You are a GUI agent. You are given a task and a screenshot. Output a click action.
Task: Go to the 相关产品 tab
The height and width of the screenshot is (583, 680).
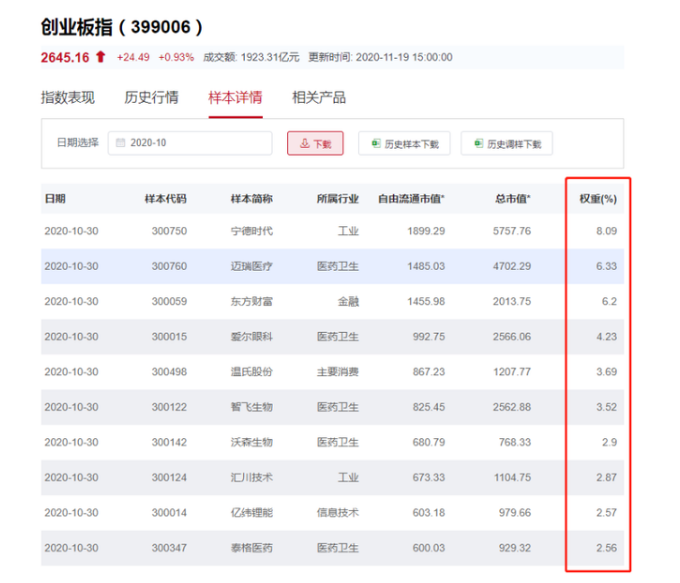point(319,98)
